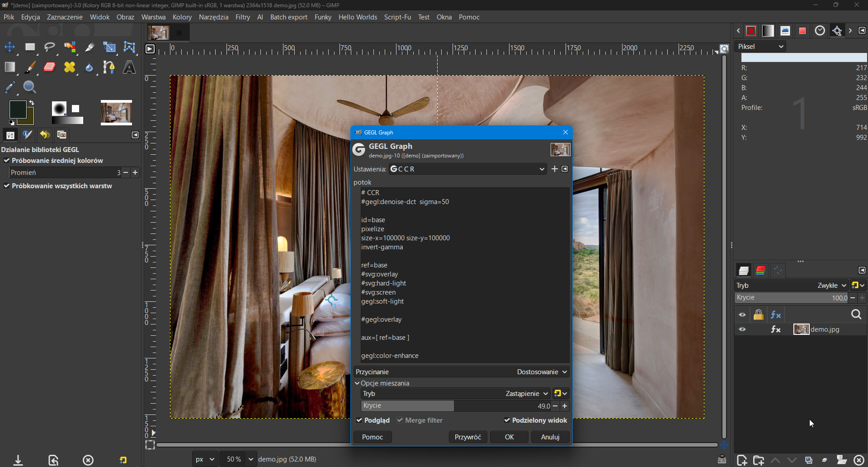Open the Kolory menu
Screen dimensions: 868x467
pyautogui.click(x=182, y=17)
